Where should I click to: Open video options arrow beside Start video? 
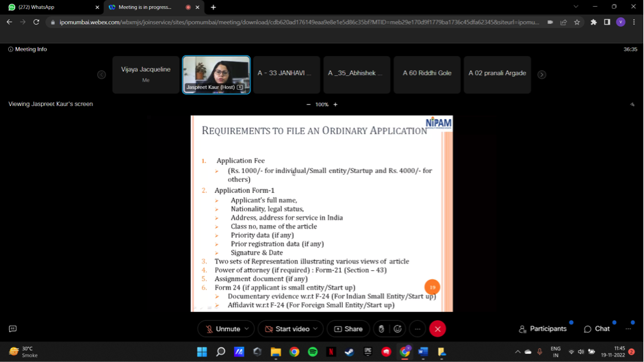[x=315, y=329]
